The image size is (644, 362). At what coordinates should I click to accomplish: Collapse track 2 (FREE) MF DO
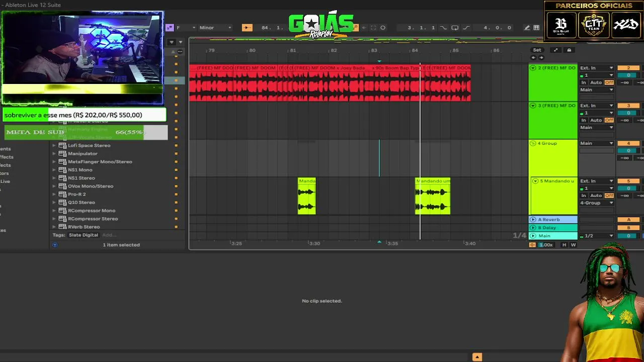[533, 68]
